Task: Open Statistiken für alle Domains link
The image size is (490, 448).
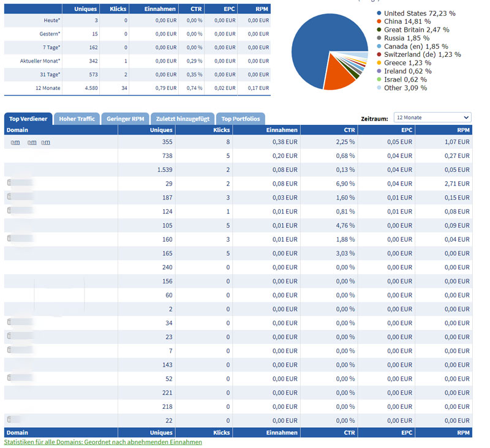Action: [x=103, y=442]
